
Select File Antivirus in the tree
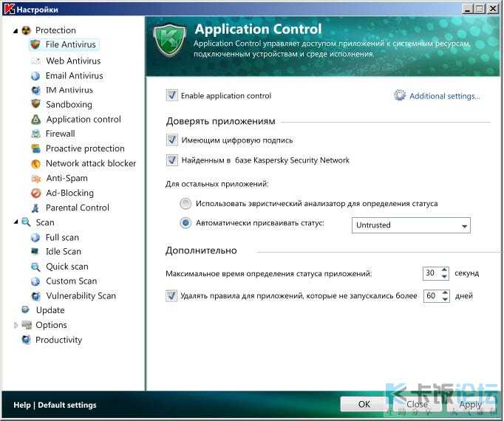pyautogui.click(x=71, y=44)
